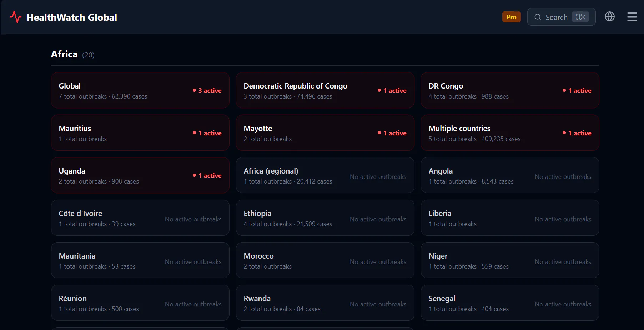This screenshot has width=644, height=330.
Task: Open the Liberia card
Action: point(510,217)
